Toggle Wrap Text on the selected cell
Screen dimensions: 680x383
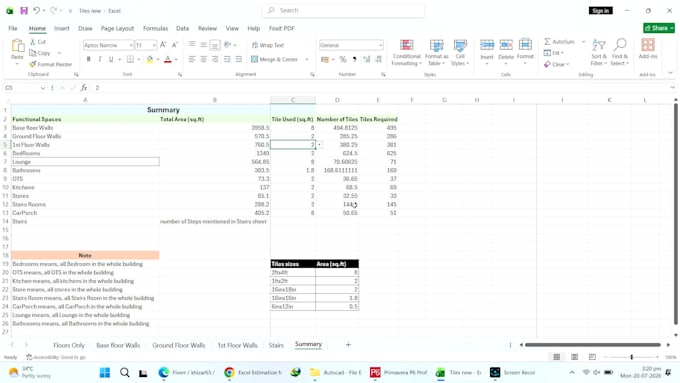[x=268, y=45]
